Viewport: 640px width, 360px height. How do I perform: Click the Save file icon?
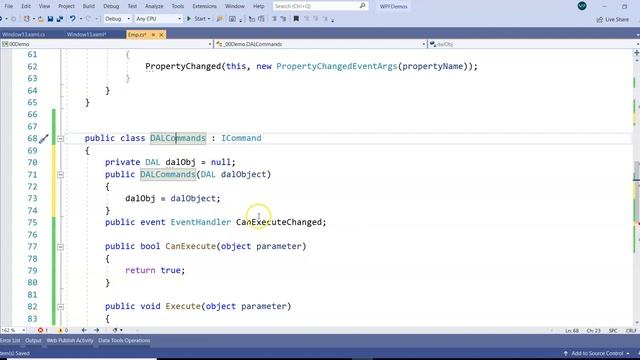pos(50,19)
